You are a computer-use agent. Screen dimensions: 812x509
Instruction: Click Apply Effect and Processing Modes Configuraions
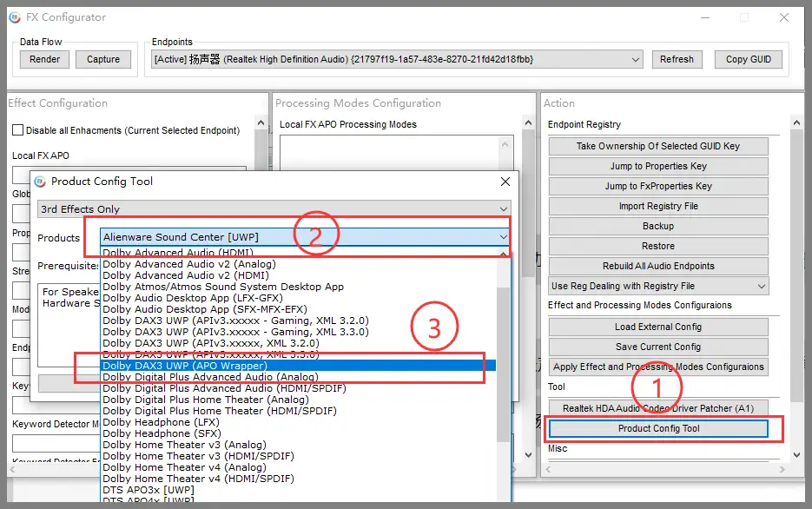[x=658, y=367]
